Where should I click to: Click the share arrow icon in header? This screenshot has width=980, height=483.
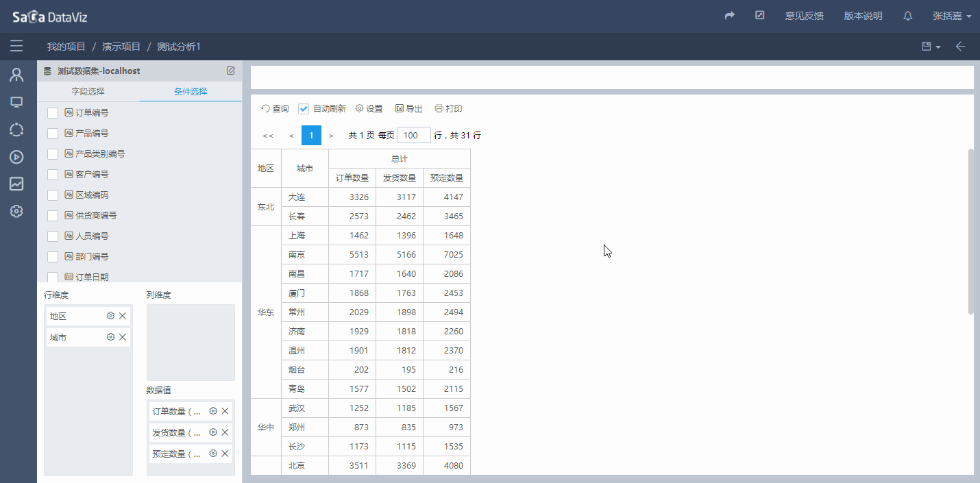[x=730, y=16]
